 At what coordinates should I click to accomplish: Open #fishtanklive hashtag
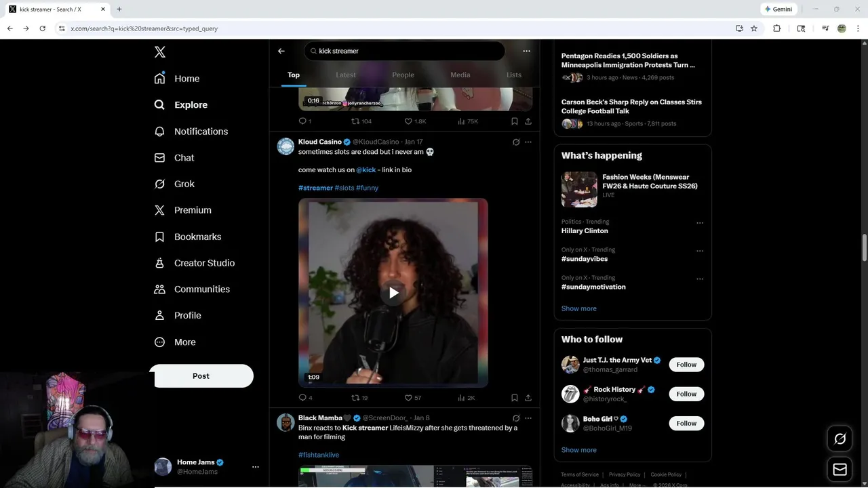point(319,455)
